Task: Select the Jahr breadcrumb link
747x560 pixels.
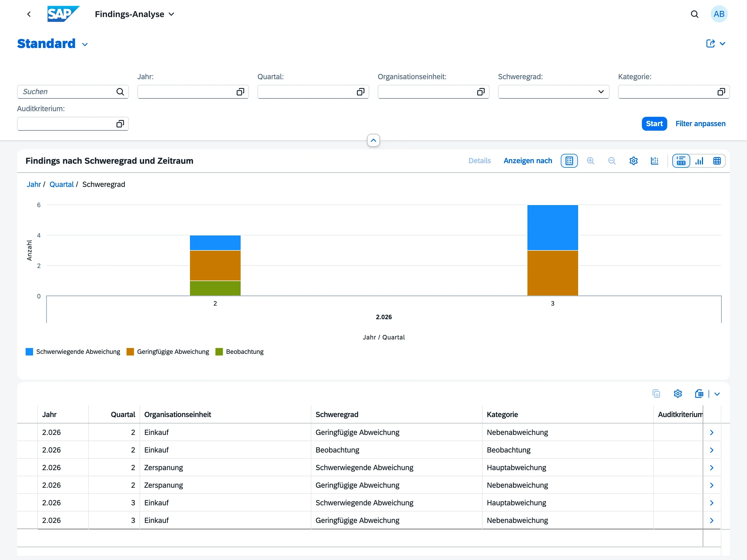Action: tap(34, 185)
